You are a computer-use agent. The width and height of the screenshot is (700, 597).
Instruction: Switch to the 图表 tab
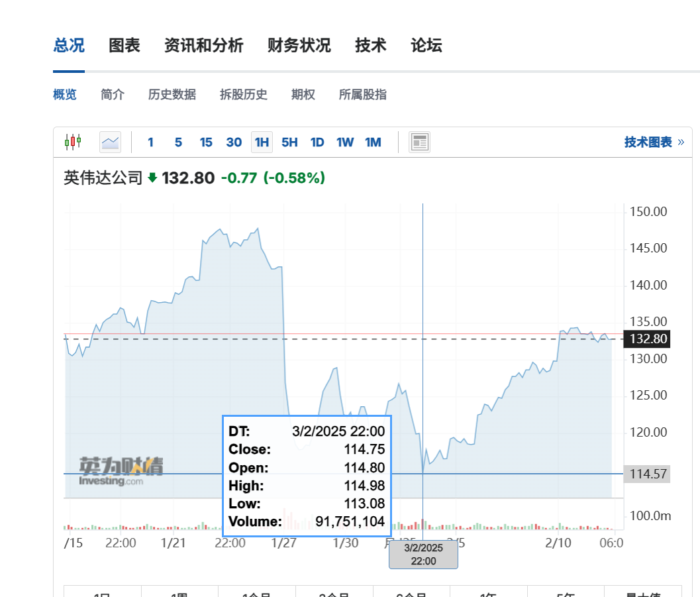[125, 46]
